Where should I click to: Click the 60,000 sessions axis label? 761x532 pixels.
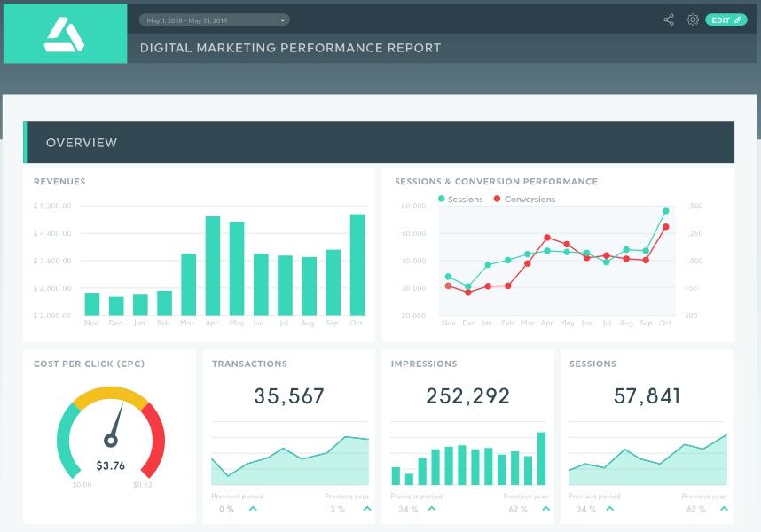(x=413, y=206)
